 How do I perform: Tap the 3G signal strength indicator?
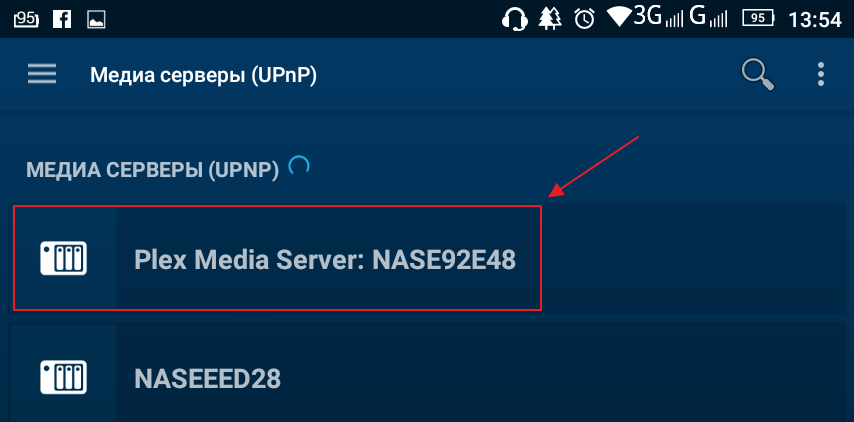[657, 19]
